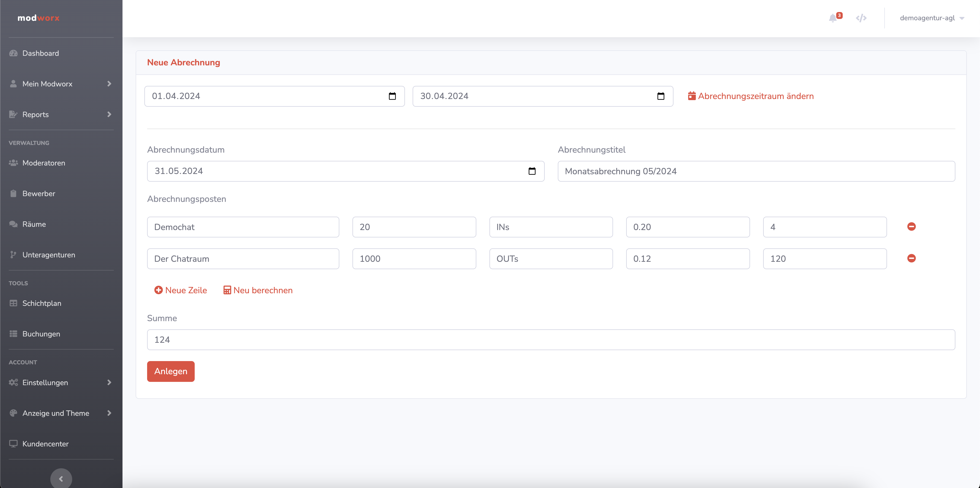The width and height of the screenshot is (980, 488).
Task: Open calendar picker for Abrechnungsdatum
Action: tap(532, 171)
